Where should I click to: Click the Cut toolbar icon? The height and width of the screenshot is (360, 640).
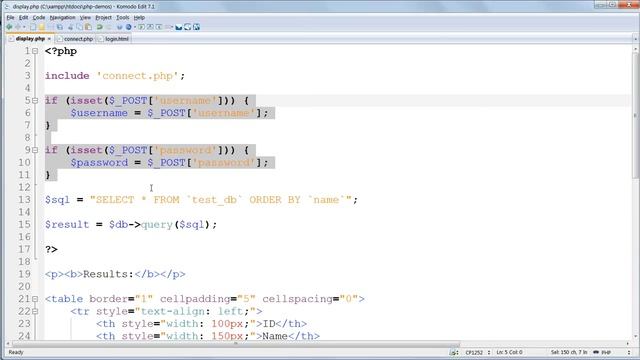click(70, 27)
